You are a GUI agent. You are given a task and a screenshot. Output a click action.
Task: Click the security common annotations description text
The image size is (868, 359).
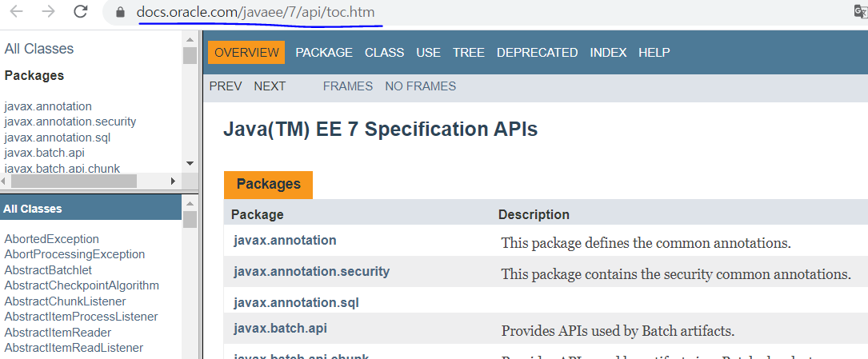[676, 274]
